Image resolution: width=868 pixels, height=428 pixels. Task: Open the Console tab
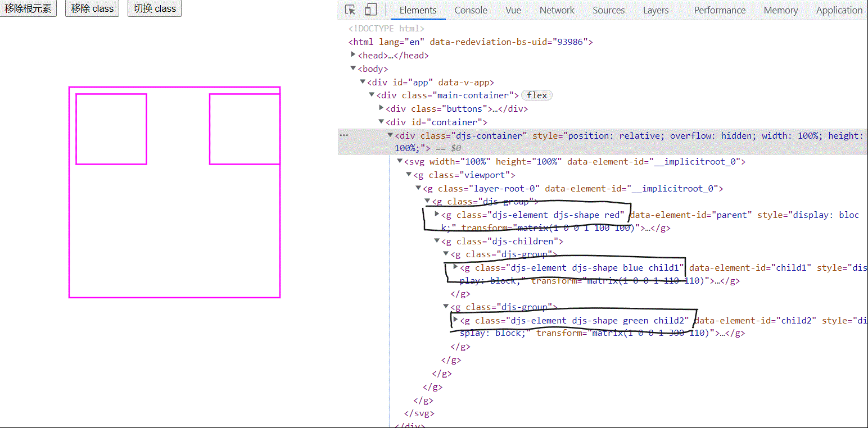471,10
